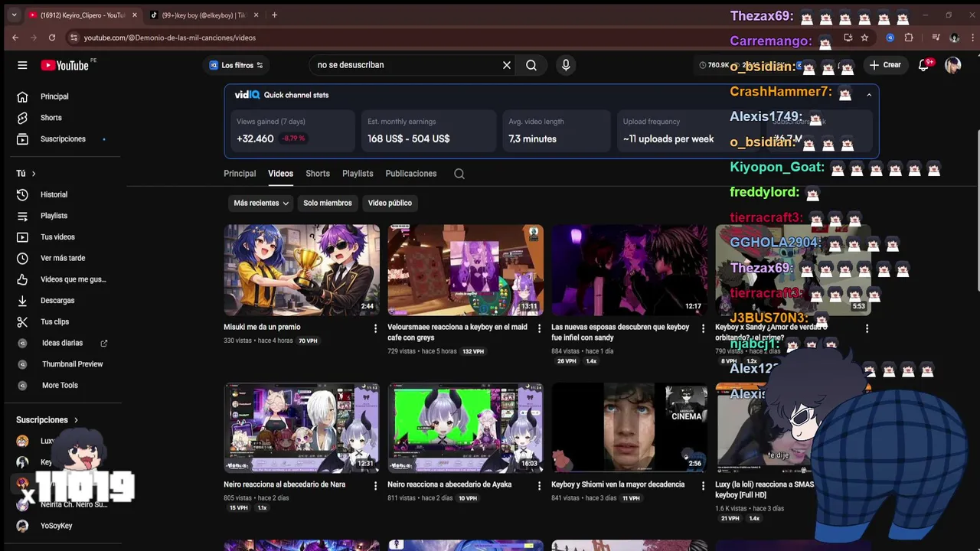Image resolution: width=980 pixels, height=551 pixels.
Task: Go back in the browser
Action: (x=15, y=37)
